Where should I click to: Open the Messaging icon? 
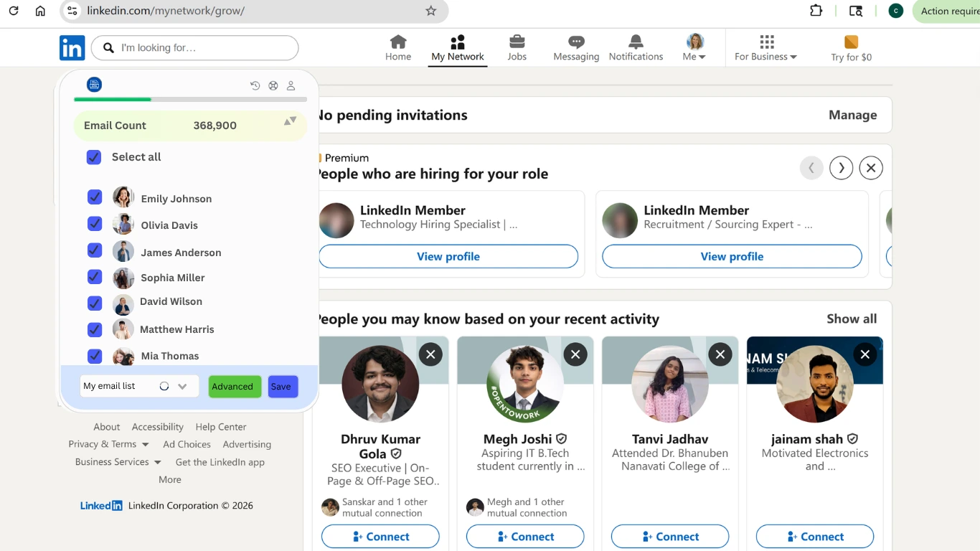tap(575, 43)
